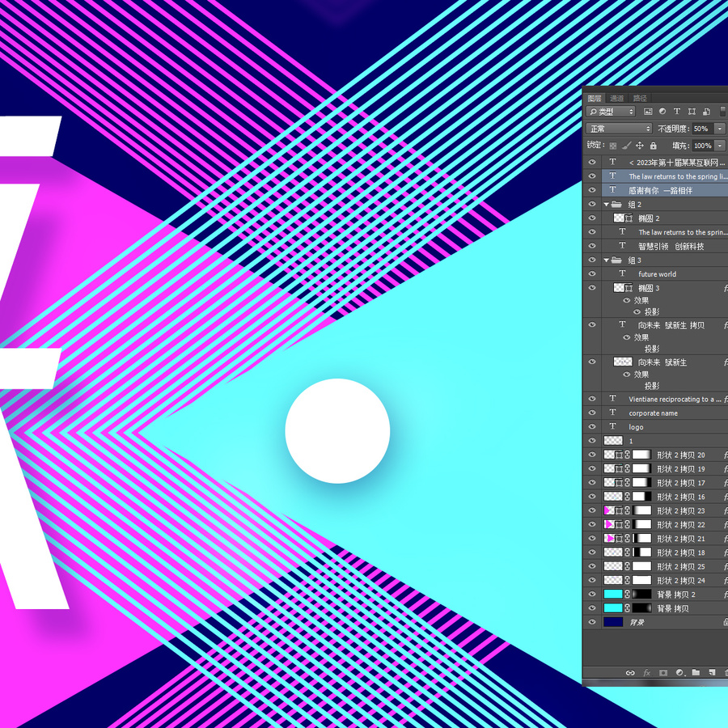Click T icon of logo text layer
728x728 pixels.
pos(613,426)
